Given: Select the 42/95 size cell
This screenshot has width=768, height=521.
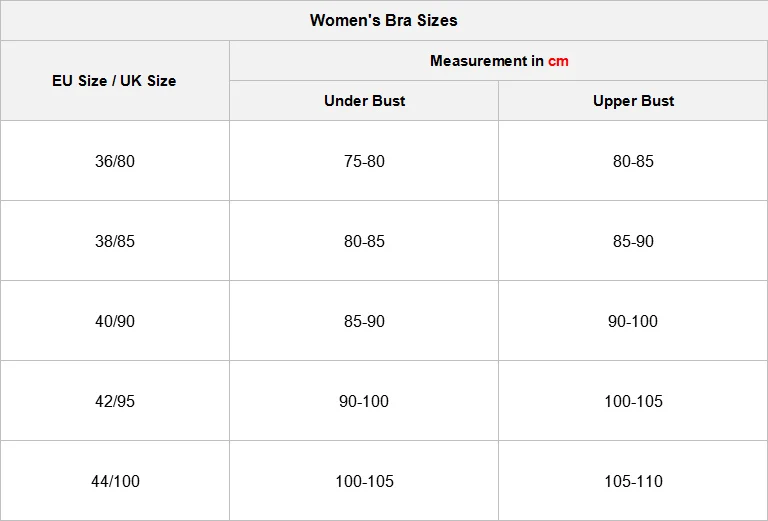Looking at the screenshot, I should pos(115,401).
